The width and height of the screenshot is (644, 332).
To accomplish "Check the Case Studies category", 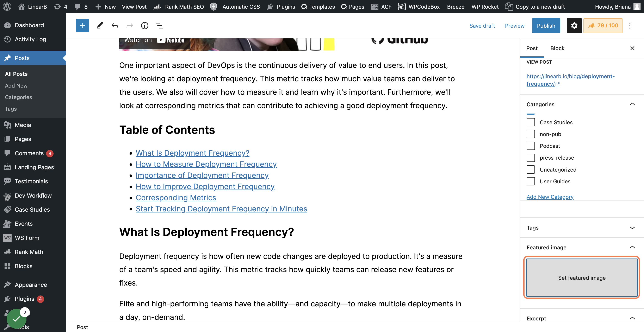I will click(531, 122).
